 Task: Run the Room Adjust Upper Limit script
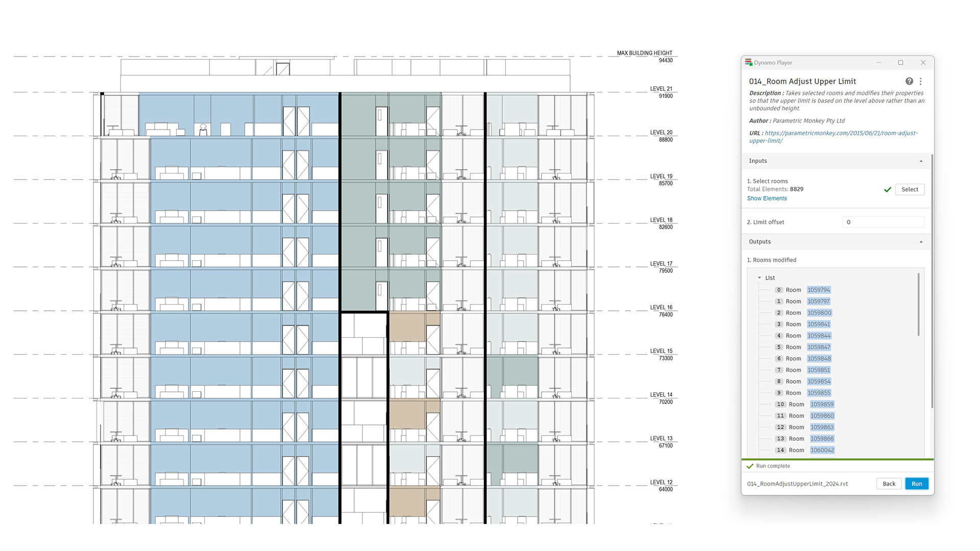(917, 484)
